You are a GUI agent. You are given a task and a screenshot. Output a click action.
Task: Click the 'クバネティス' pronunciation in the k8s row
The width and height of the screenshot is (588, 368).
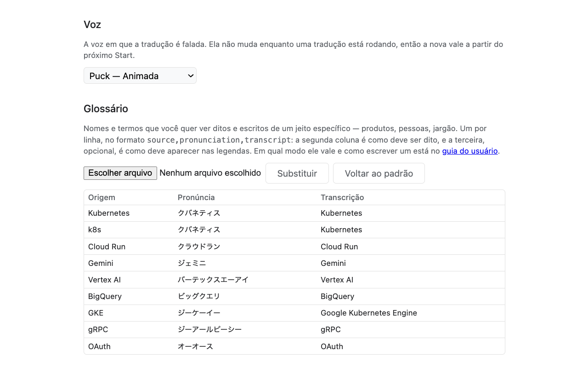point(199,230)
